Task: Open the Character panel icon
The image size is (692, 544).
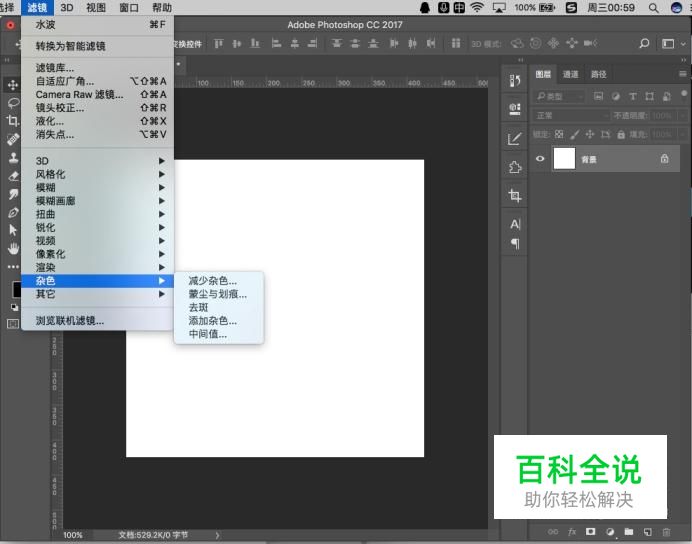Action: click(515, 224)
